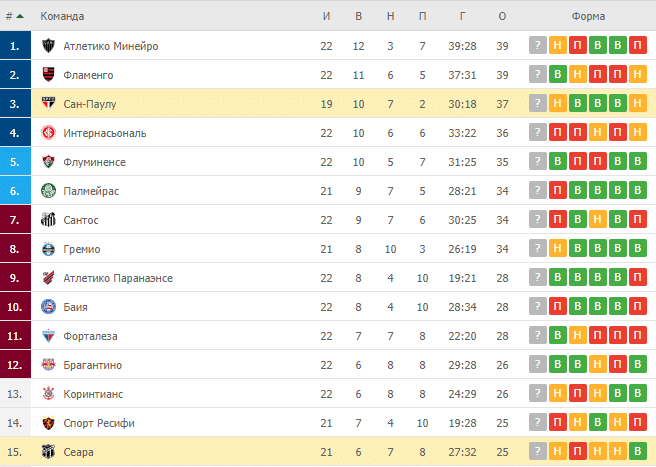Viewport: 656px width, 467px height.
Task: Click the Sport Recife crest icon
Action: (49, 423)
